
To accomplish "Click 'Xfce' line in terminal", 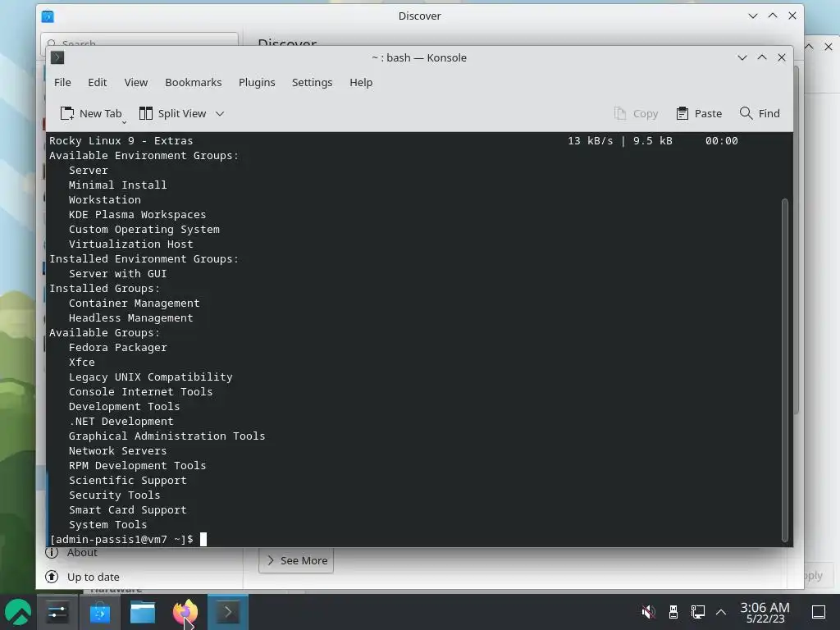I will (81, 362).
